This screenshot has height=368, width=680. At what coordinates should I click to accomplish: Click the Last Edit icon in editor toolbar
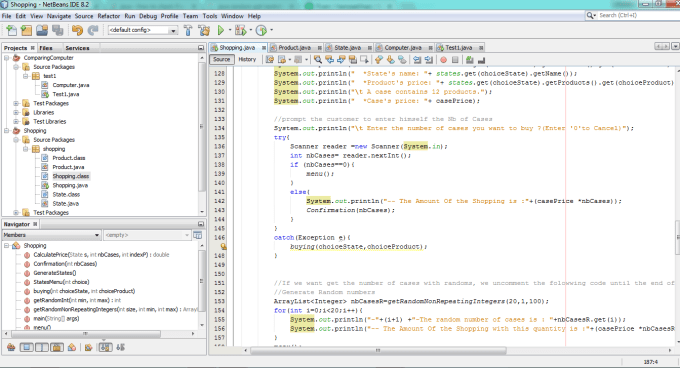coord(270,59)
